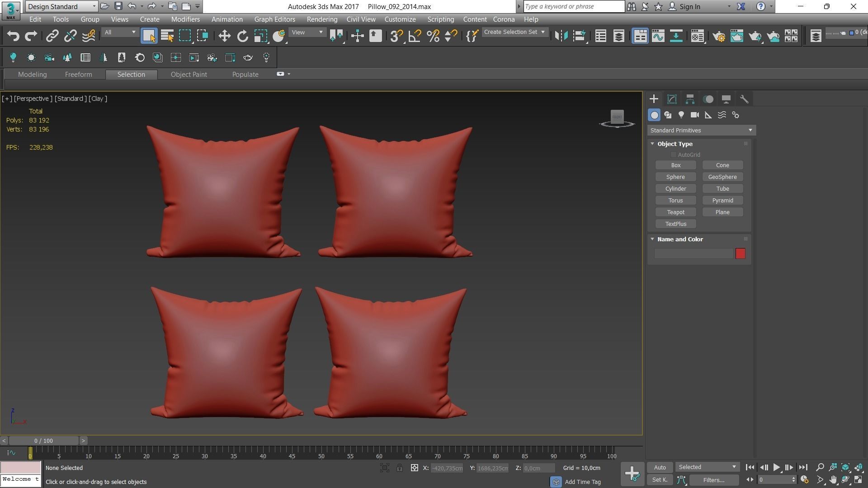Activate the Select Object arrow tool
This screenshot has height=488, width=868.
tap(149, 36)
